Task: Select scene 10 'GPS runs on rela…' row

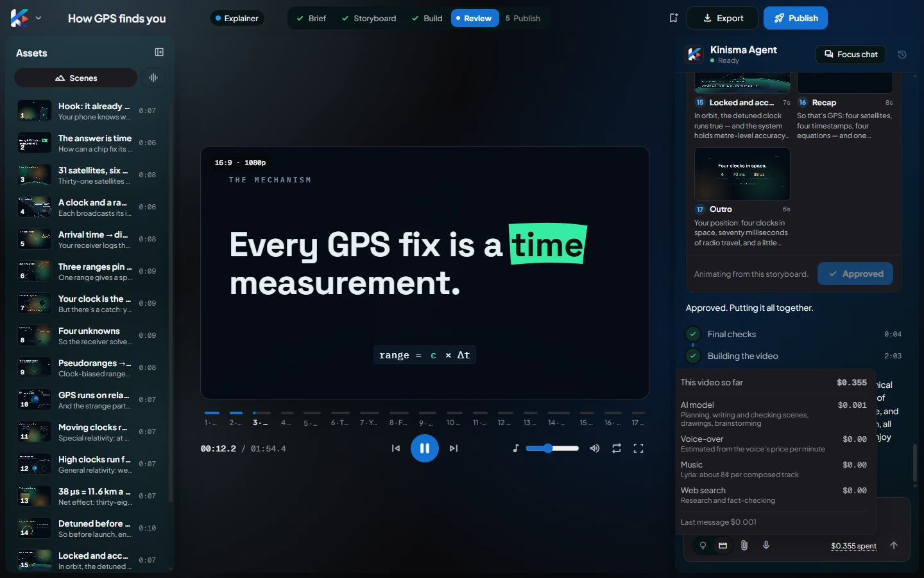Action: click(x=89, y=399)
